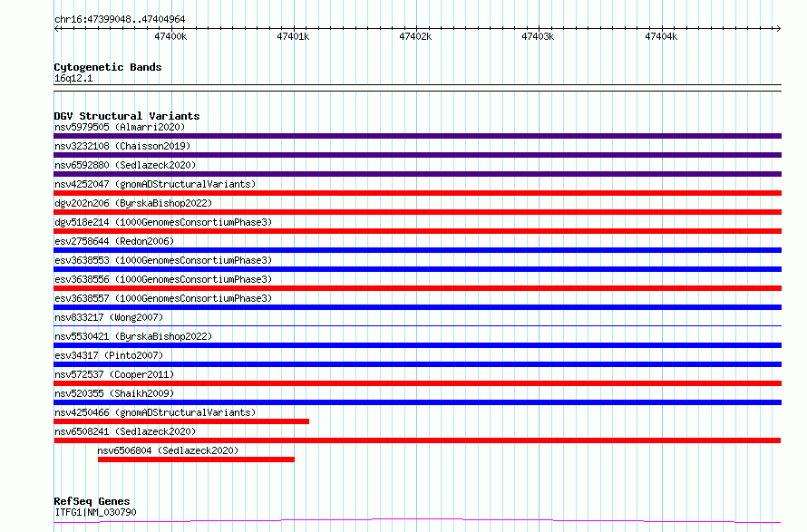Click the red bar under esv3638556
Image resolution: width=807 pixels, height=532 pixels.
pos(417,288)
